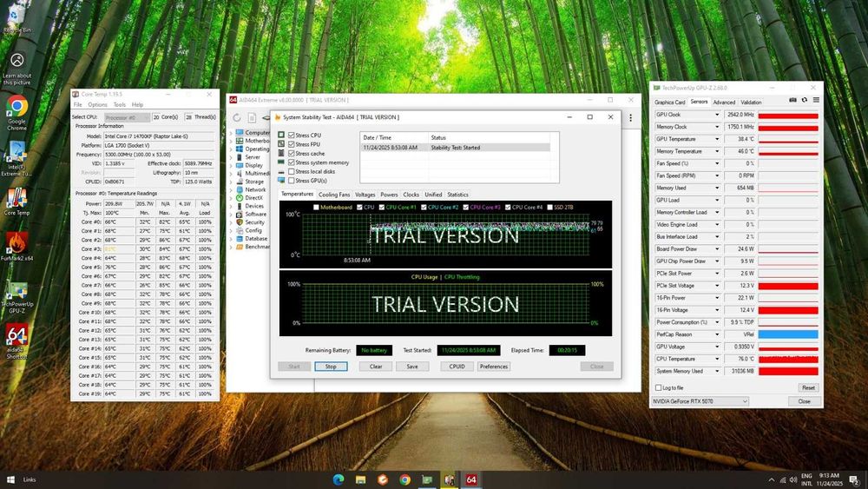Open the NVIDIA GeForce RTX 5070 selector
Viewport: 868px width, 489px height.
pyautogui.click(x=700, y=401)
